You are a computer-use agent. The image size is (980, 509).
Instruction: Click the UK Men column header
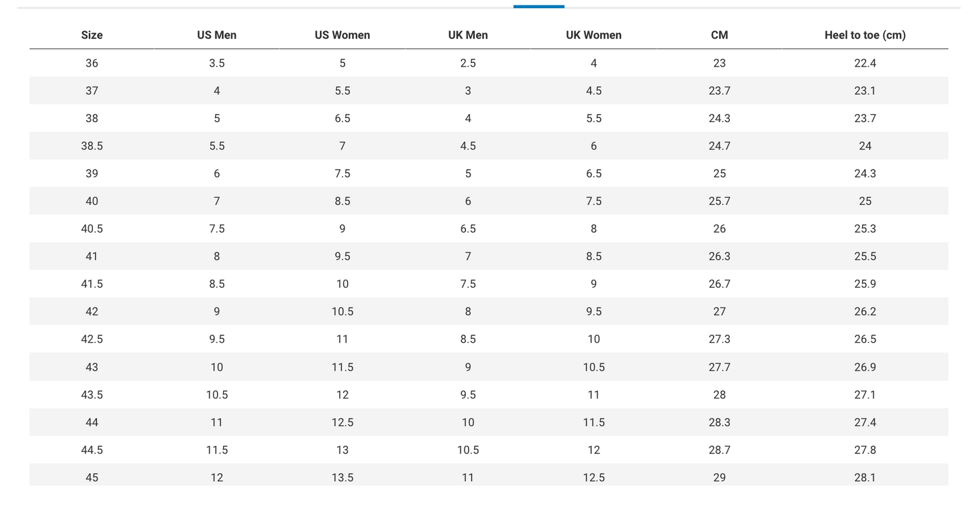(467, 35)
